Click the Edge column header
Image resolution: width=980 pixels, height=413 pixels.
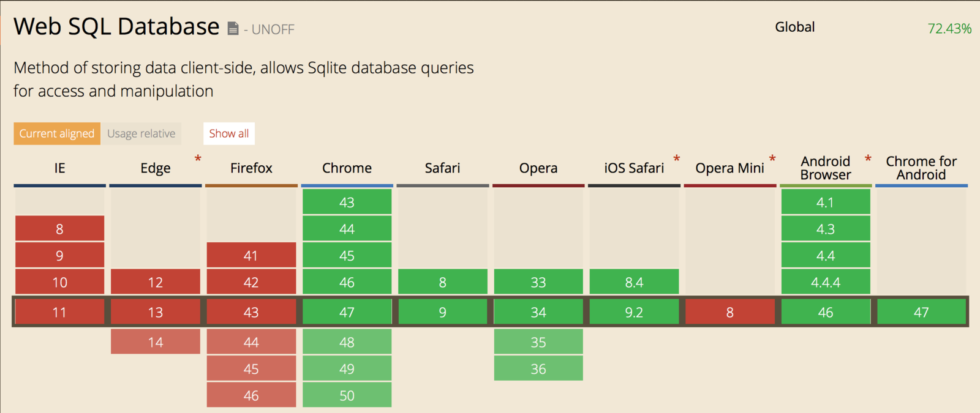pyautogui.click(x=156, y=168)
